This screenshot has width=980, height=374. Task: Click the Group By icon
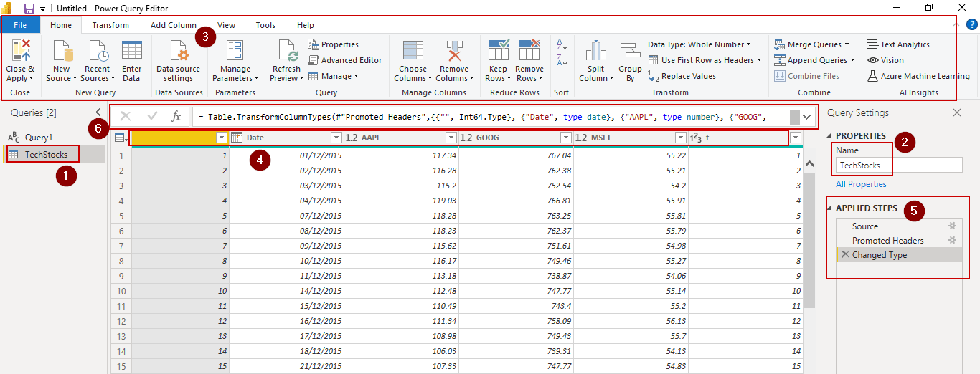[x=630, y=52]
